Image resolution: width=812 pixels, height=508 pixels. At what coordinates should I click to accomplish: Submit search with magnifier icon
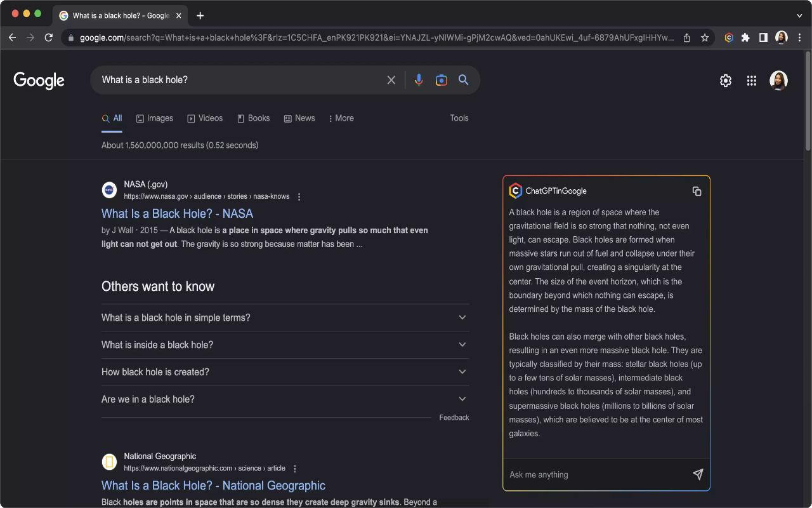tap(464, 80)
